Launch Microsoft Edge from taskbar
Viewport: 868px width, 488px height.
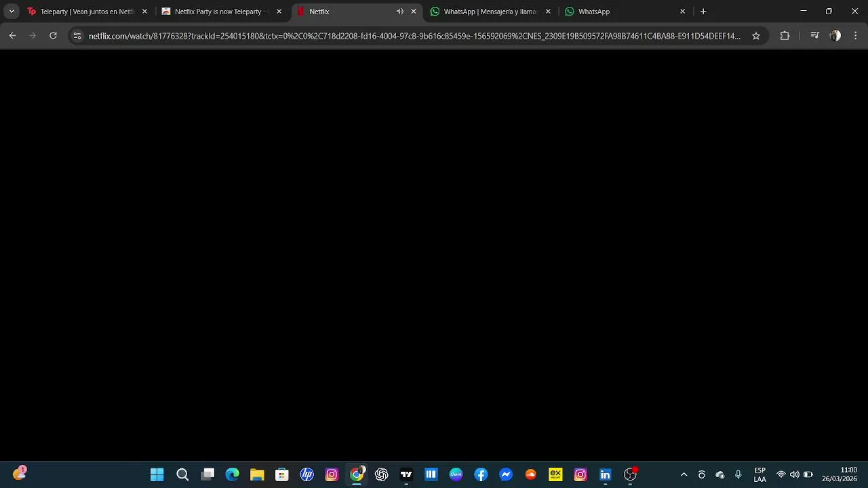[x=233, y=474]
